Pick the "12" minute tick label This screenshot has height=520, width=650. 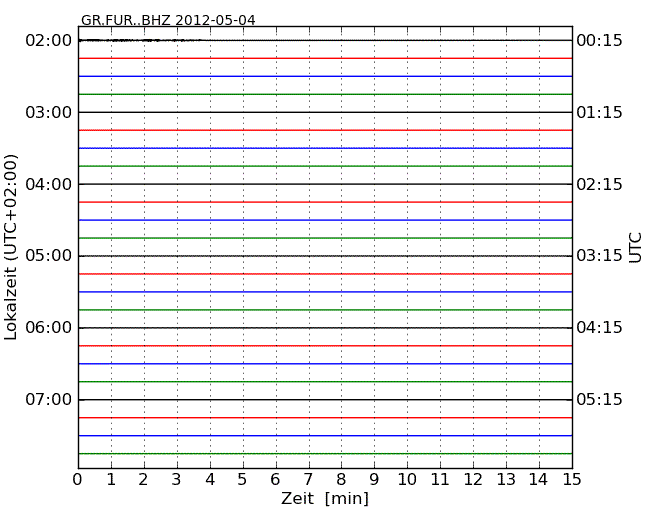[473, 479]
